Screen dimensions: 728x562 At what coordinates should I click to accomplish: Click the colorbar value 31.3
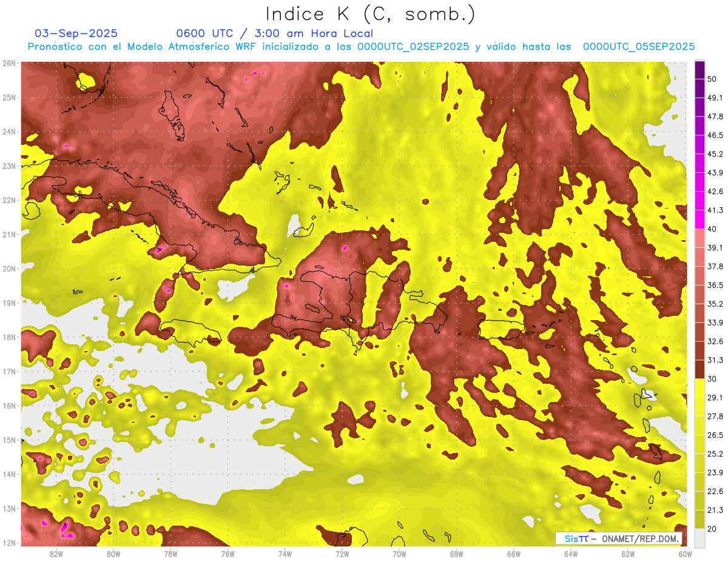click(715, 360)
